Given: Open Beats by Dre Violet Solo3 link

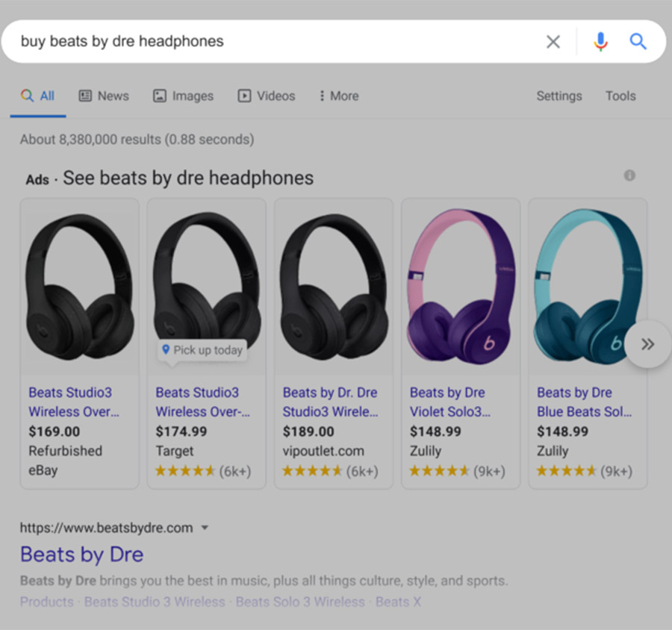Looking at the screenshot, I should (x=449, y=402).
